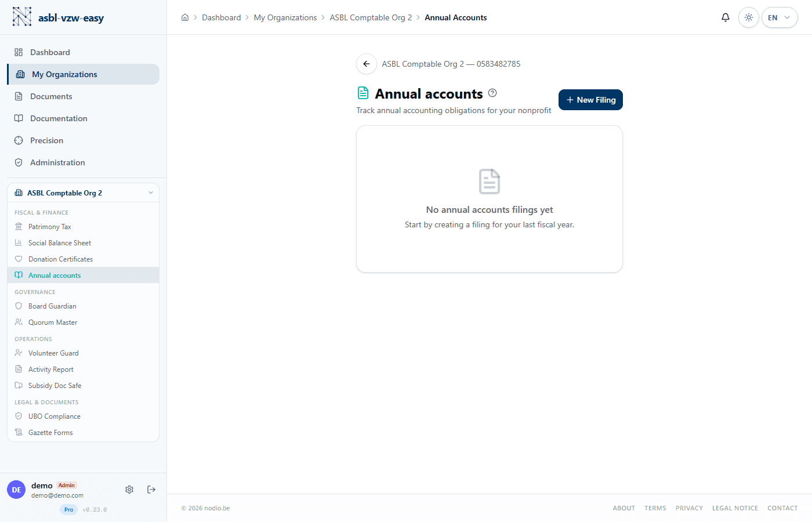Open Administration sidebar item
This screenshot has height=522, width=812.
pos(84,162)
